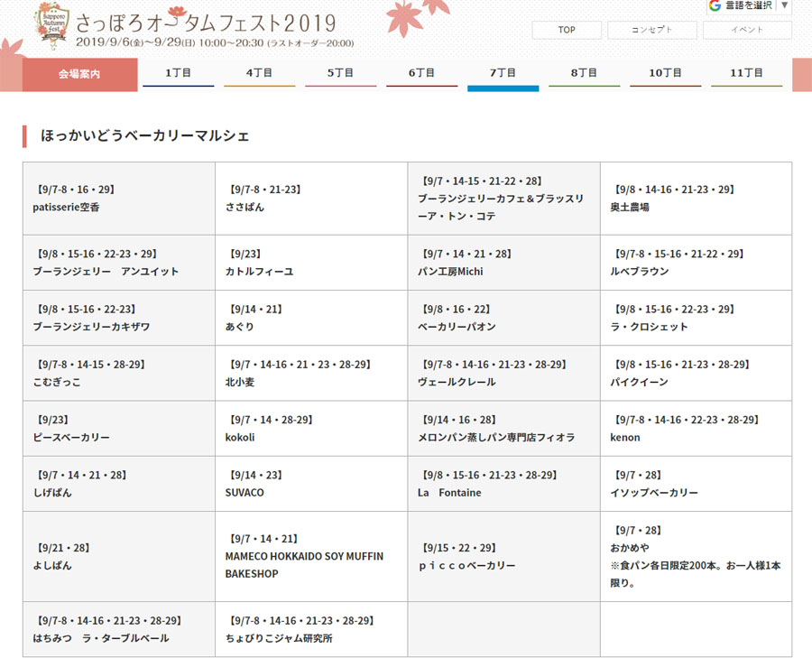The image size is (812, 658).
Task: Select the 会場案内 tab
Action: (x=79, y=75)
